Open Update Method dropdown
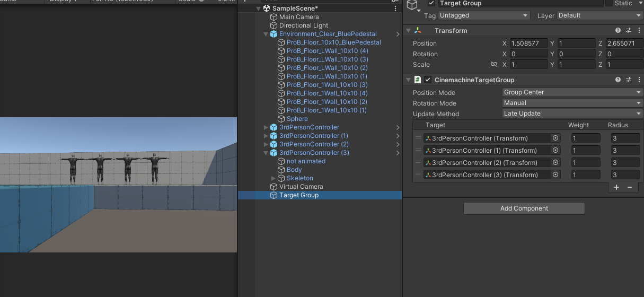This screenshot has width=644, height=297. coord(572,113)
